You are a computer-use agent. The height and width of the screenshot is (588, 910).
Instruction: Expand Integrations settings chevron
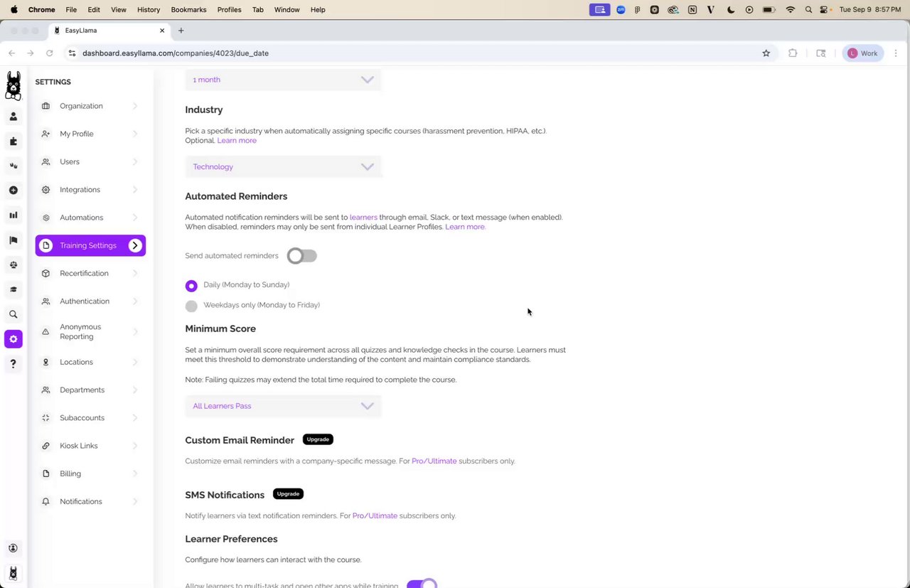coord(135,190)
